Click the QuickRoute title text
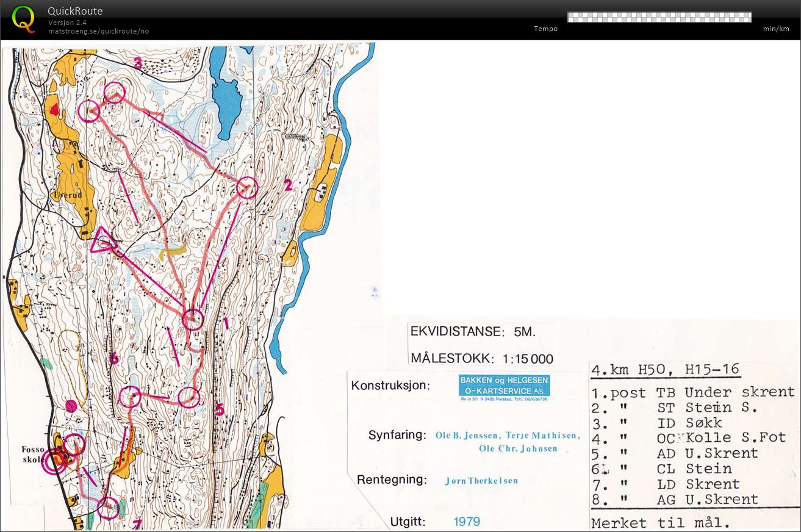801x532 pixels. [x=75, y=11]
